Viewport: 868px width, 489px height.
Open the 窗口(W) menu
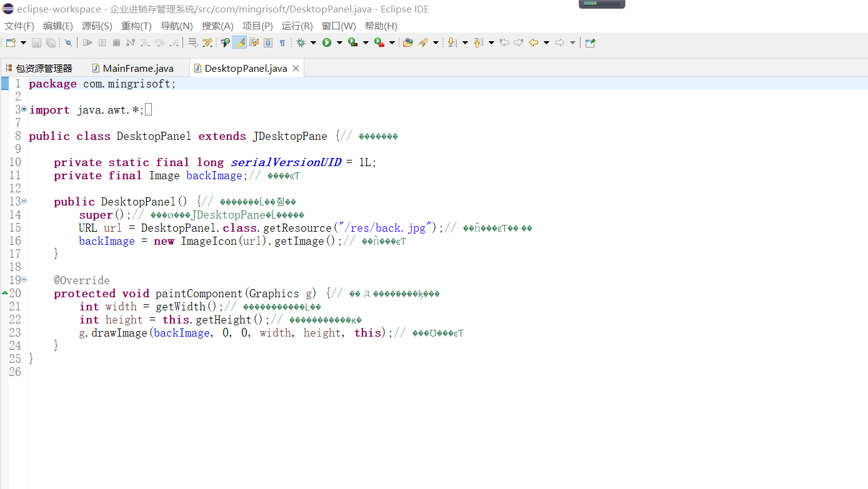(339, 26)
